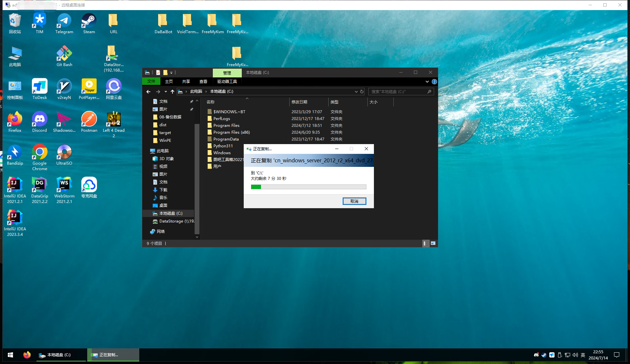
Task: Open the 共享 ribbon tab
Action: point(186,81)
